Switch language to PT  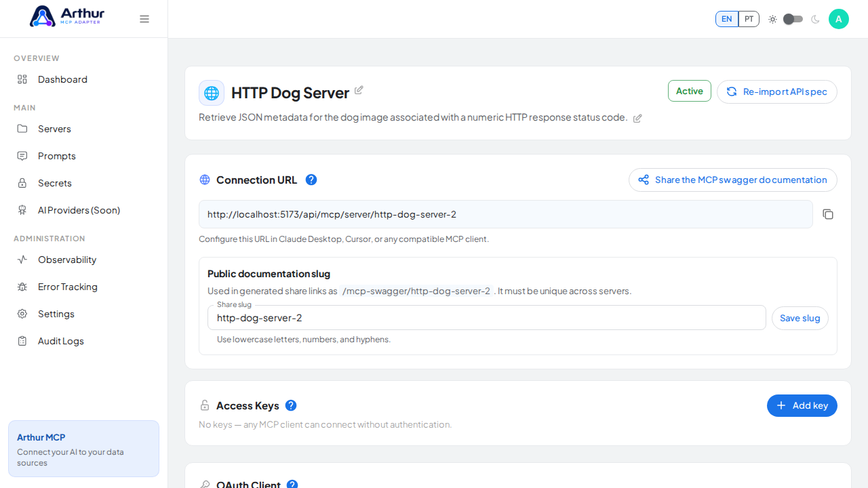[x=749, y=19]
